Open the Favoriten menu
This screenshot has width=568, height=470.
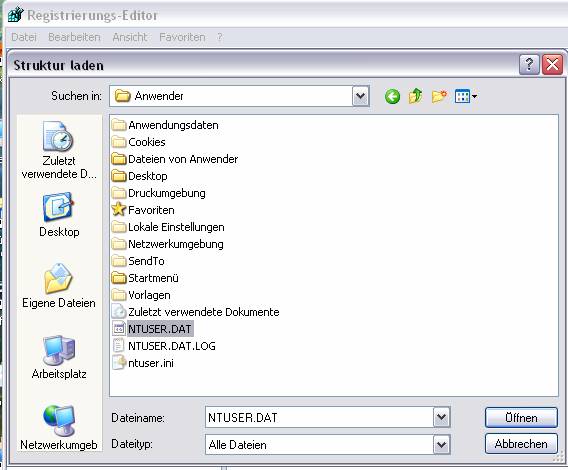click(182, 37)
